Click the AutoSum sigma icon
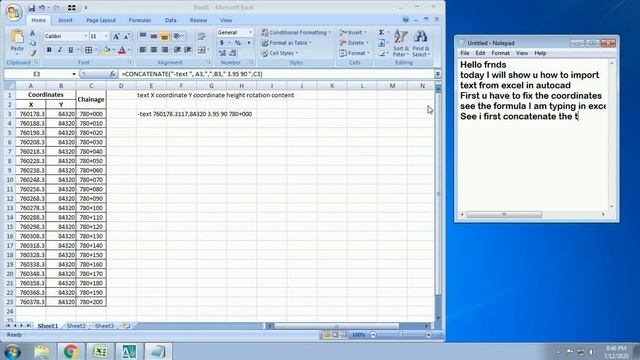This screenshot has height=360, width=640. coord(381,32)
